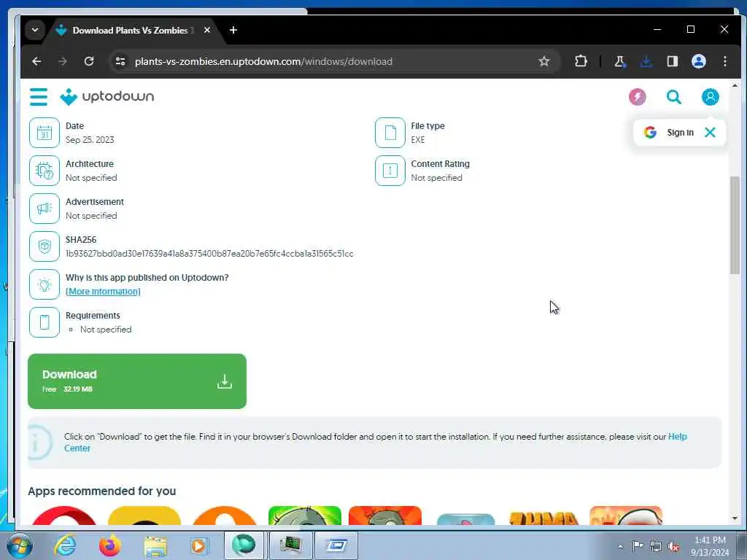
Task: Open the Help Center link
Action: (678, 437)
